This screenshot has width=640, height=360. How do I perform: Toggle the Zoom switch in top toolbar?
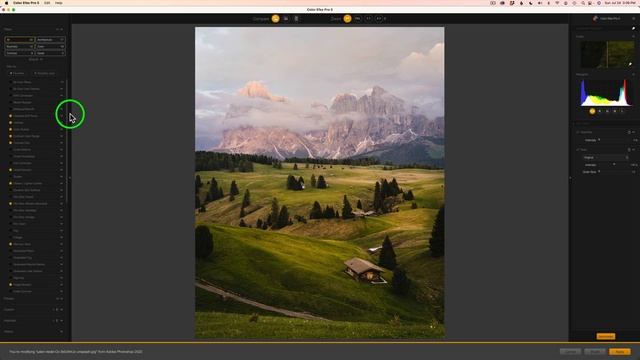pyautogui.click(x=347, y=18)
